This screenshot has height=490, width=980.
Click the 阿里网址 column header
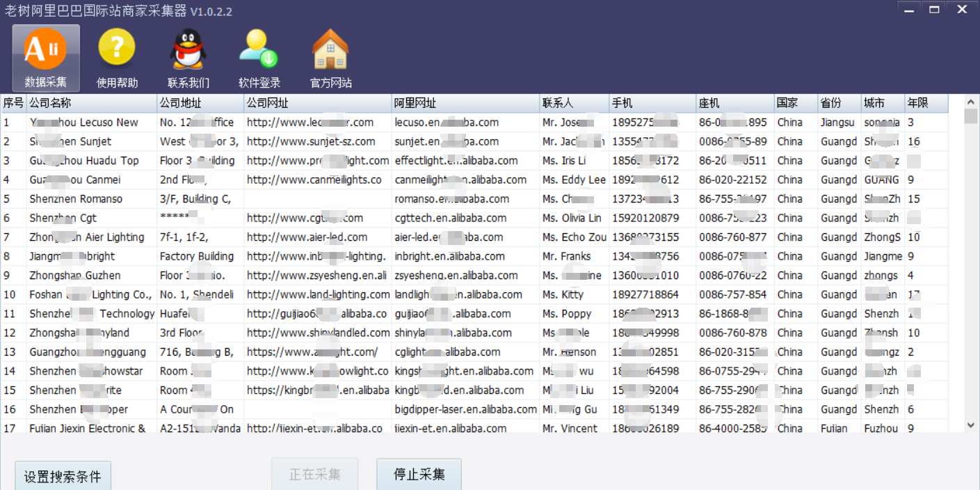click(x=465, y=103)
